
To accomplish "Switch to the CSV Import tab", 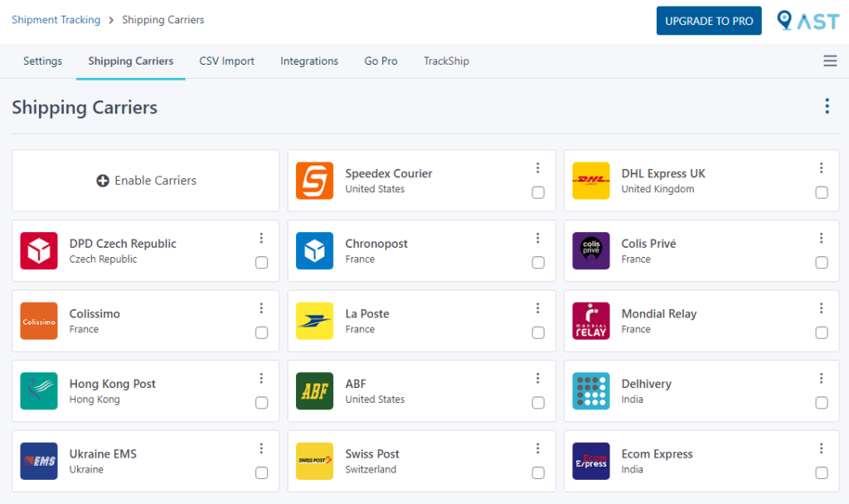I will tap(226, 61).
